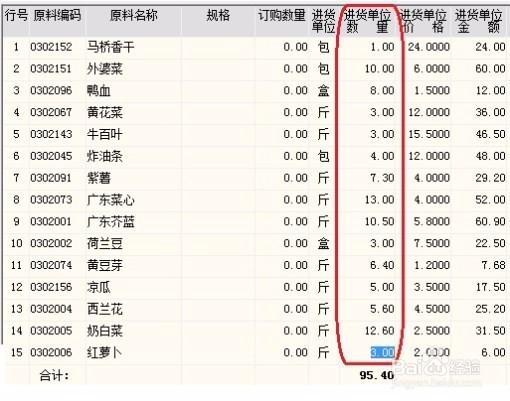This screenshot has width=510, height=401.
Task: Click material code 0302005
Action: pyautogui.click(x=51, y=331)
